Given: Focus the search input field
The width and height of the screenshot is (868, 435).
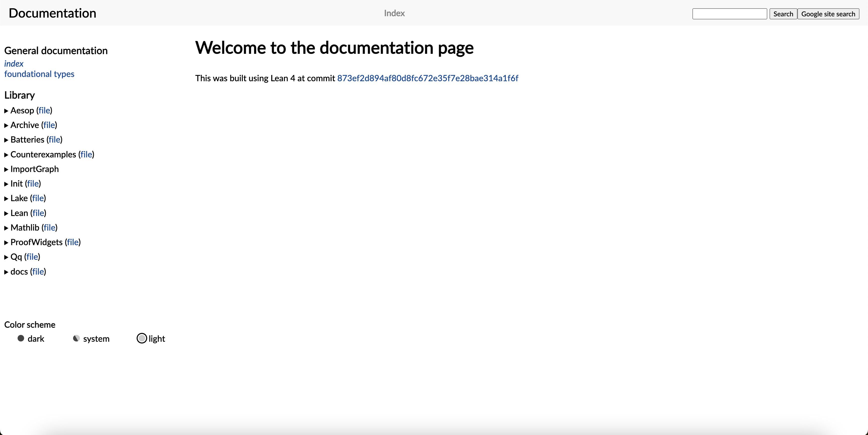Looking at the screenshot, I should pyautogui.click(x=730, y=14).
